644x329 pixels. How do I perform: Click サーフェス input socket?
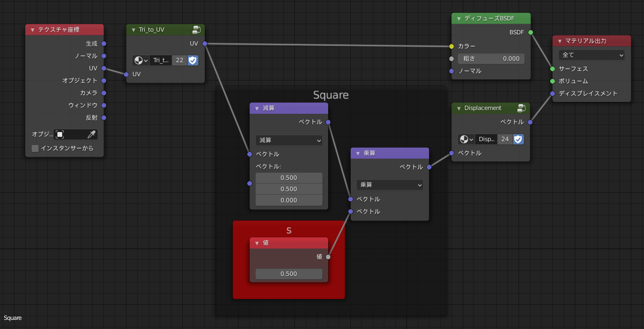point(552,69)
